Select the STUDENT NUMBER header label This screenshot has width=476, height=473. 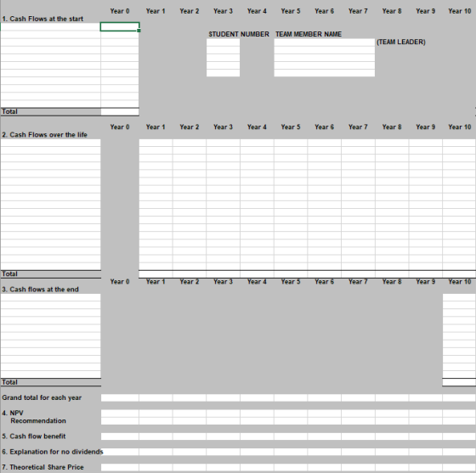click(239, 34)
